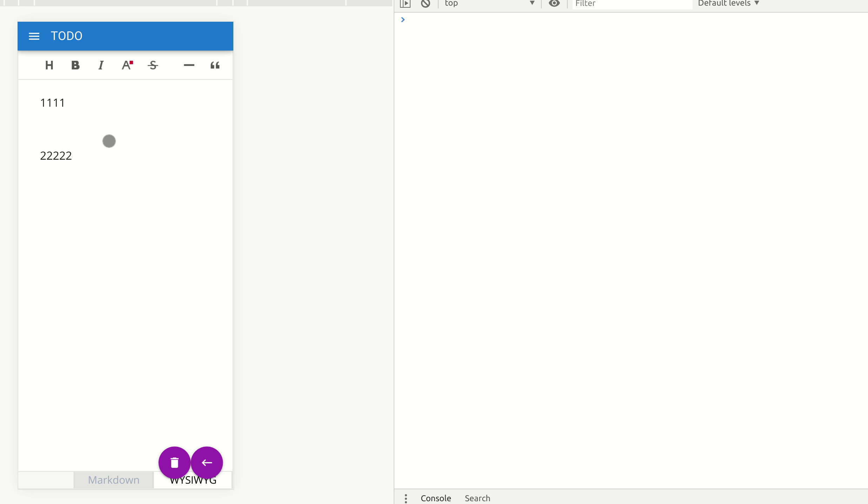Click the console Filter input field
868x504 pixels.
632,4
